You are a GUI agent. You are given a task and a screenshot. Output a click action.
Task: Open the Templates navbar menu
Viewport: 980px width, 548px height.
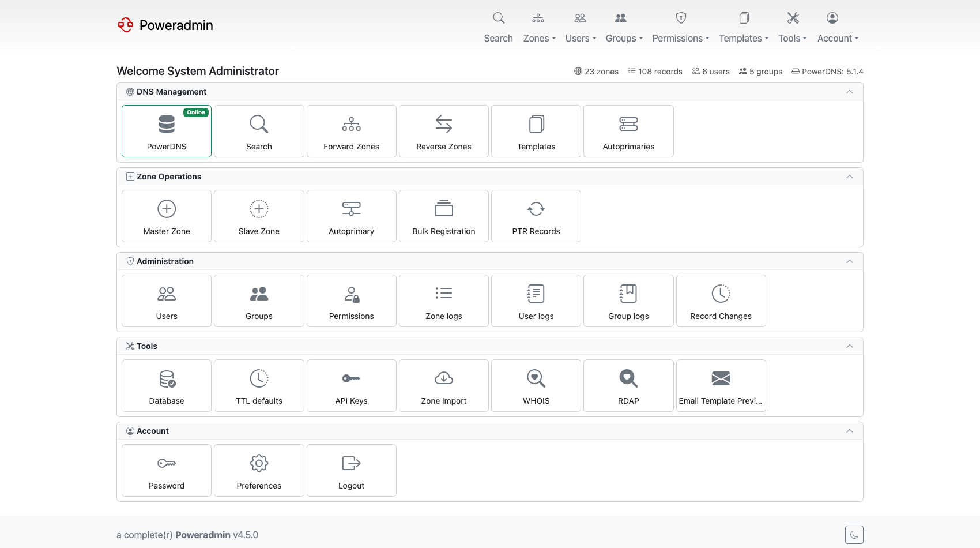point(744,28)
